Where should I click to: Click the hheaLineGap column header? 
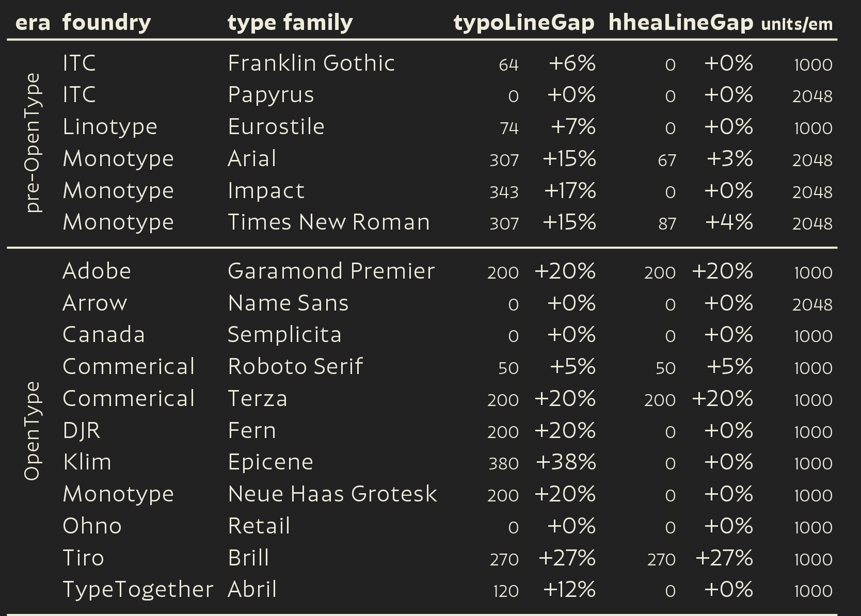[x=681, y=23]
